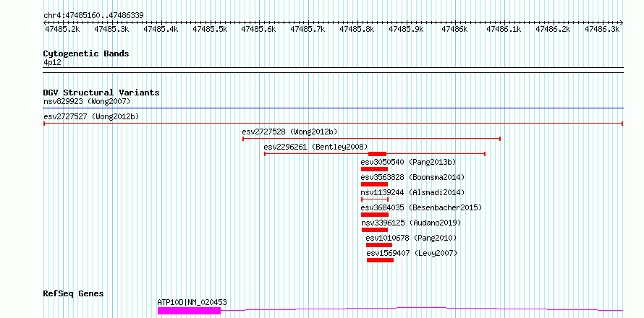Select the 4p12 band label

point(53,62)
